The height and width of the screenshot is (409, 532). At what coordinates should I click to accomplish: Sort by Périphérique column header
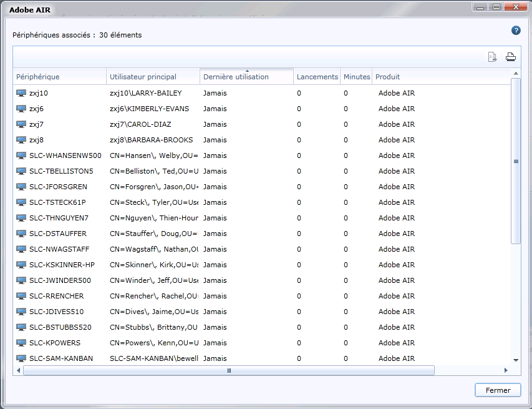coord(60,77)
